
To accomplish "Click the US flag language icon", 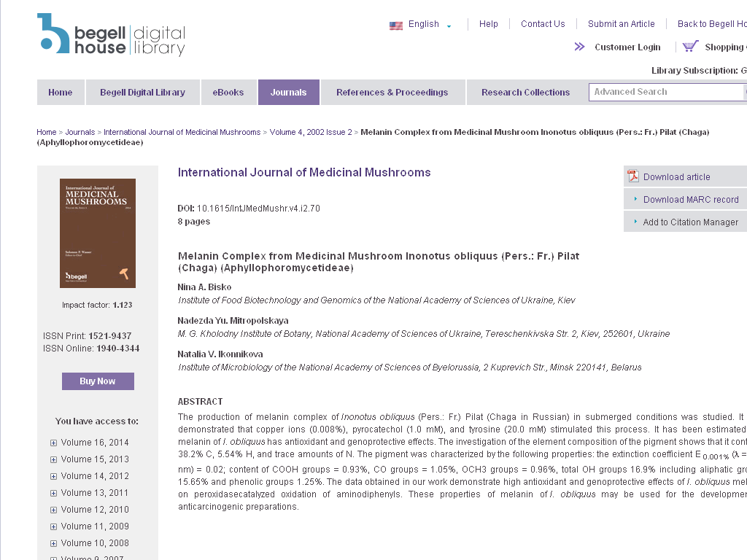I will pos(396,26).
